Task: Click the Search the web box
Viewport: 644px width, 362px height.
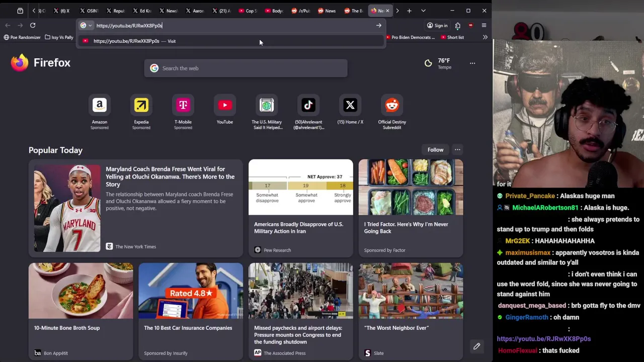Action: [x=246, y=68]
